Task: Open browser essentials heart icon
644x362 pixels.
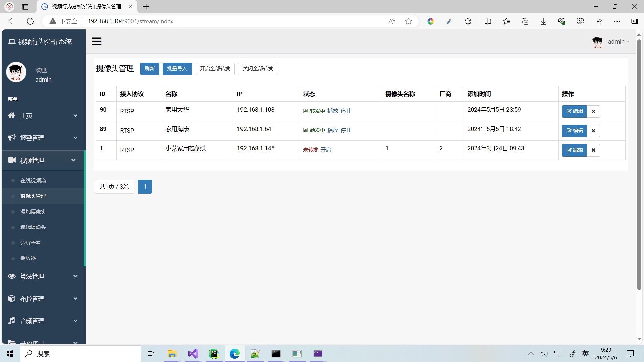Action: (x=562, y=21)
